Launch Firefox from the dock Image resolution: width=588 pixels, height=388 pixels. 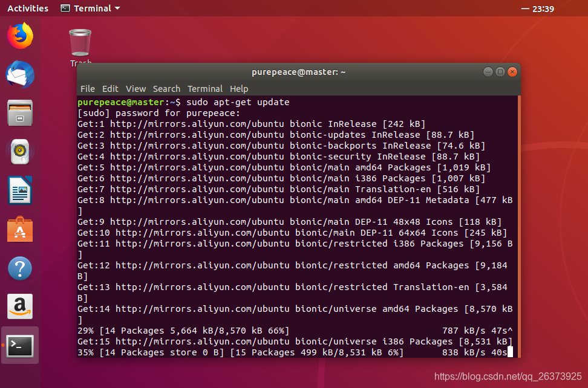pos(20,36)
